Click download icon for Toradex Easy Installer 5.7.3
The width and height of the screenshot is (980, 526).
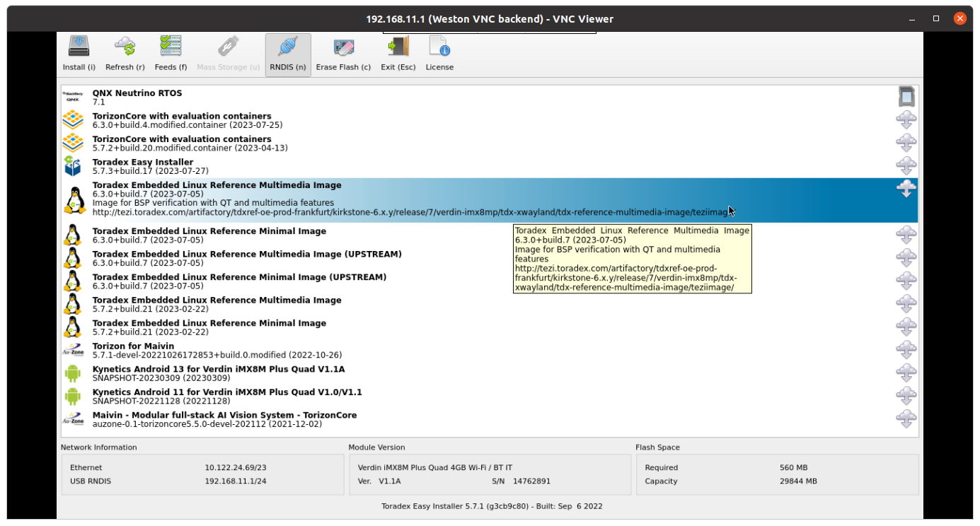(906, 165)
